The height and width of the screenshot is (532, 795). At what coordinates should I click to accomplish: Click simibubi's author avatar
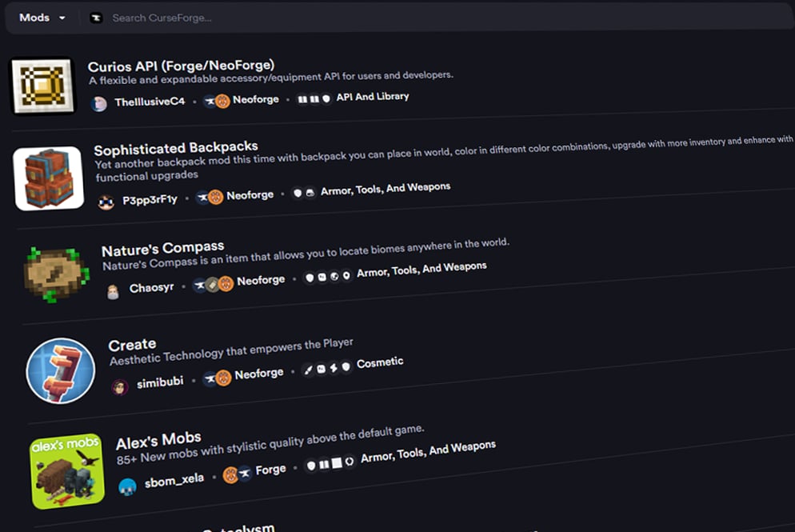(119, 385)
